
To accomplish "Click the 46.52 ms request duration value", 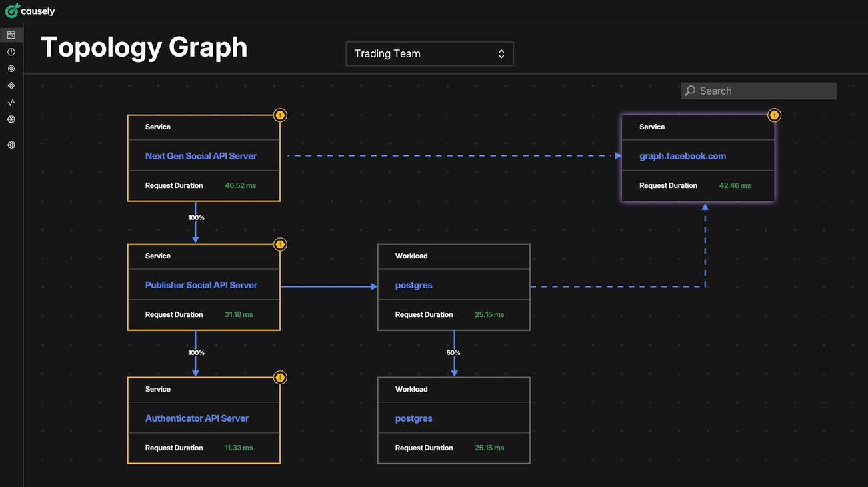I will click(x=240, y=185).
